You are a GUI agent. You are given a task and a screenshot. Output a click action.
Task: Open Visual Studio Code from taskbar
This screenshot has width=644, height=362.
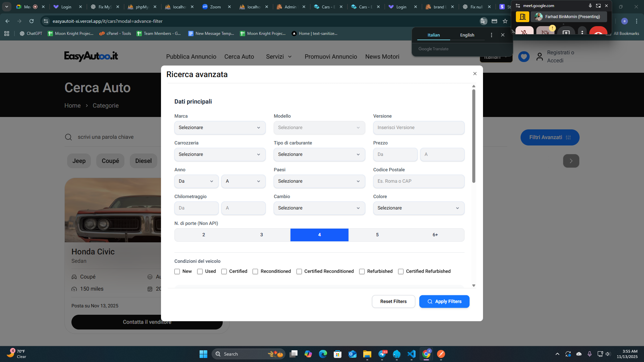tap(411, 354)
